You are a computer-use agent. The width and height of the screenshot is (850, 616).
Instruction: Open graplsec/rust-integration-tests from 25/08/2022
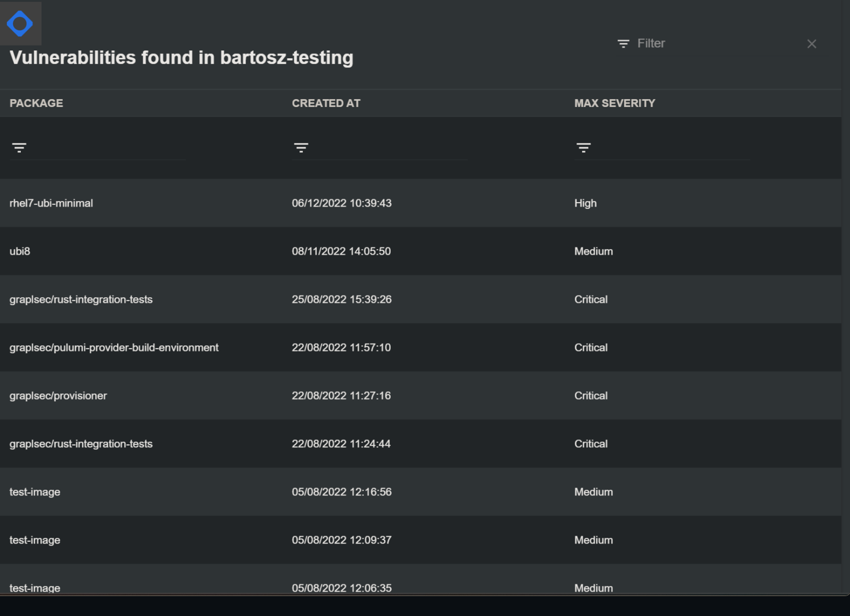(x=81, y=299)
